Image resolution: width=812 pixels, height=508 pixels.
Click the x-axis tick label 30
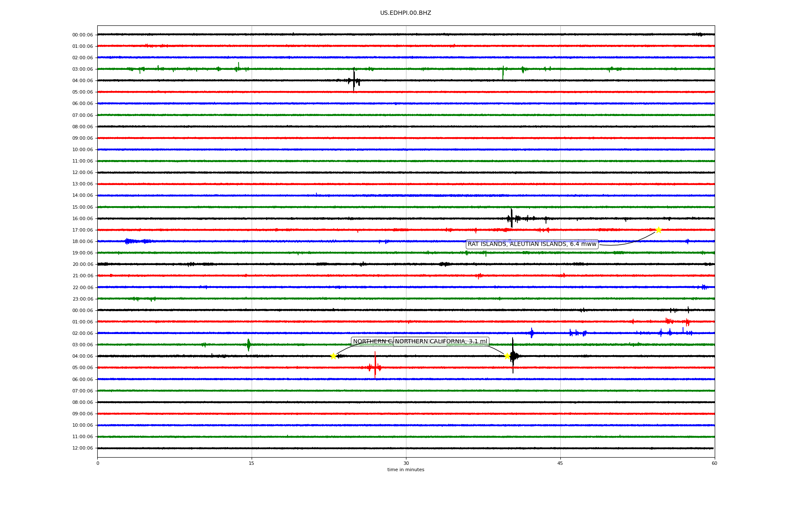click(406, 463)
